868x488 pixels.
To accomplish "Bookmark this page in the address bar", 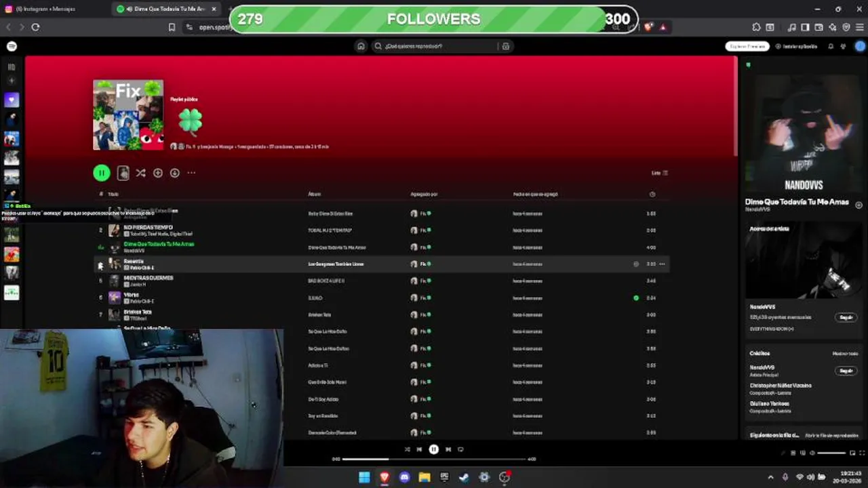I will pyautogui.click(x=172, y=27).
